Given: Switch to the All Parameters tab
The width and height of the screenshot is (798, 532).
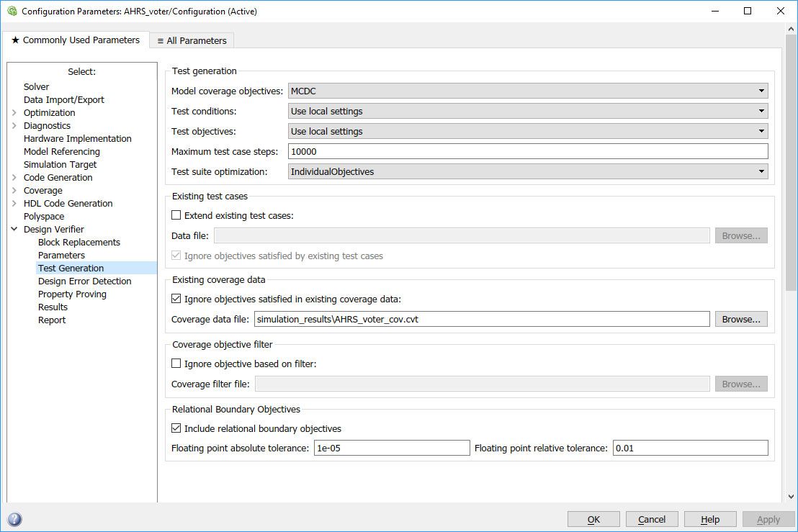Looking at the screenshot, I should point(192,40).
